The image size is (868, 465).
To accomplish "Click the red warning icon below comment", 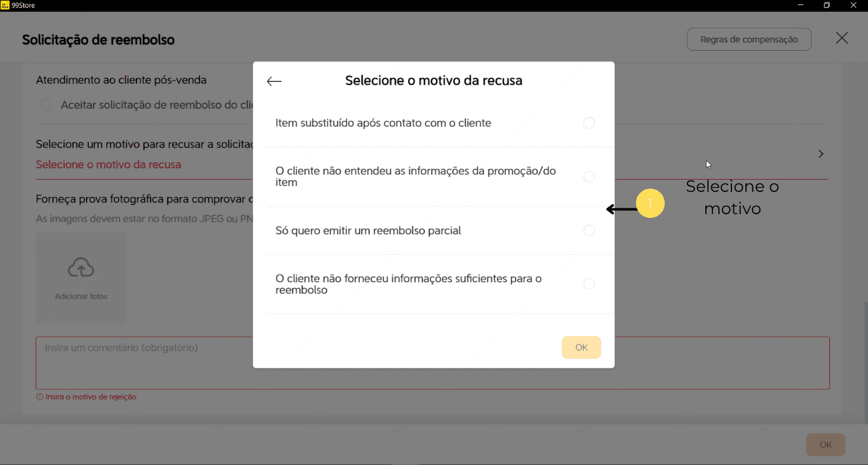I will [x=39, y=397].
